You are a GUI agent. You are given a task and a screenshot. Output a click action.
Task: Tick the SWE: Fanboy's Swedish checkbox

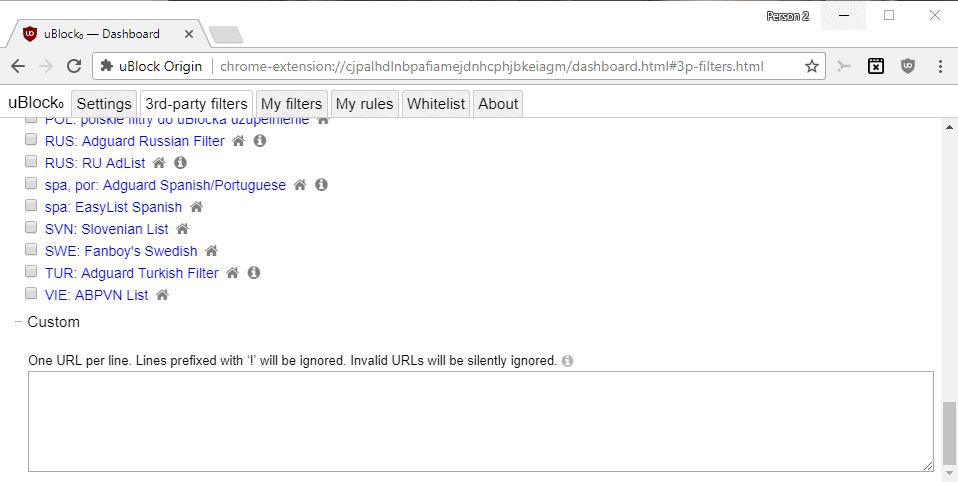tap(31, 249)
